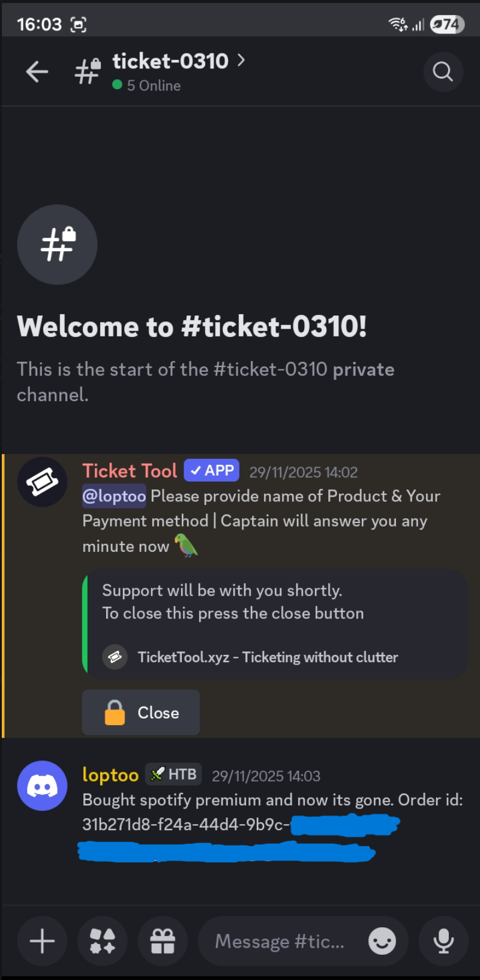Tap the HTB server tag badge

click(173, 774)
